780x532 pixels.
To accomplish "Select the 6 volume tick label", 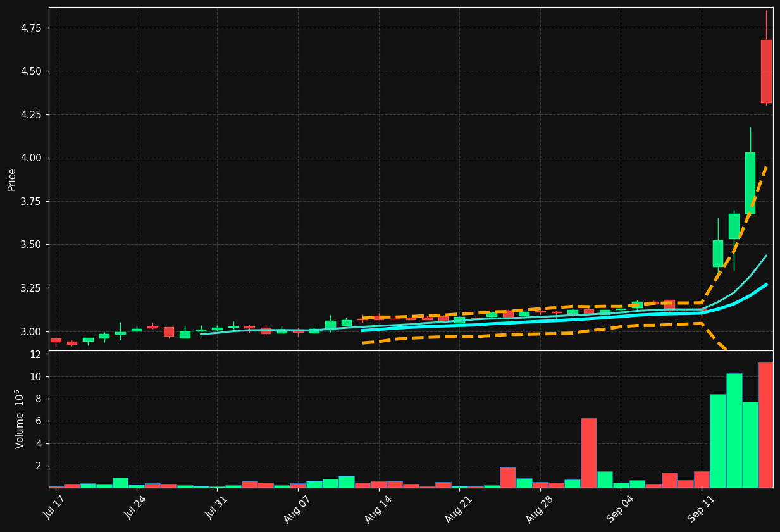I will (38, 421).
